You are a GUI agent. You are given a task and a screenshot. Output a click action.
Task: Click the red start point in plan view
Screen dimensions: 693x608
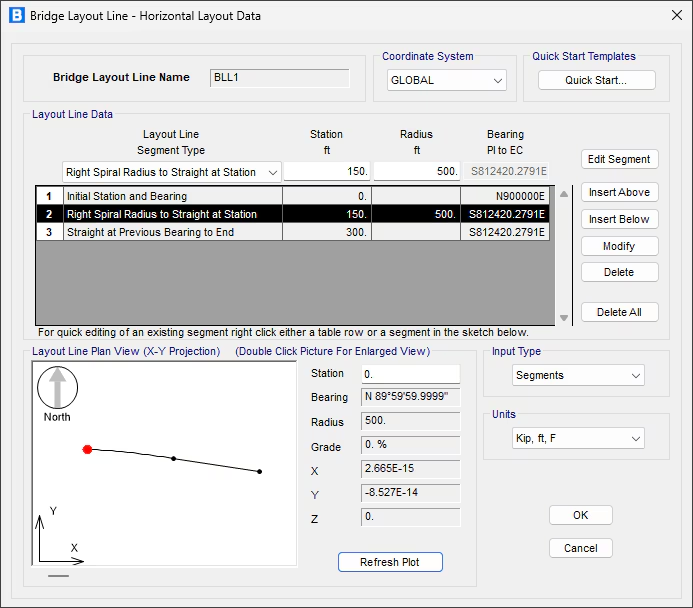[x=88, y=450]
